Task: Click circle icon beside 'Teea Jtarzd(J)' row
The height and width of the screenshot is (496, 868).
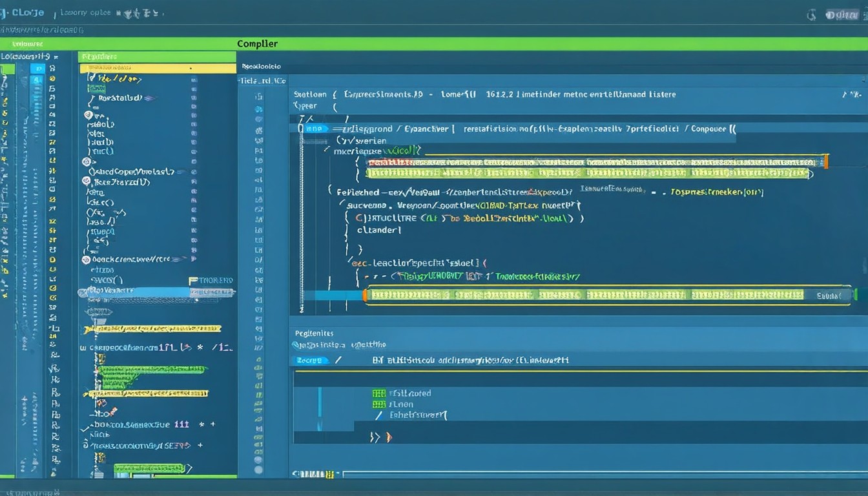Action: (86, 182)
